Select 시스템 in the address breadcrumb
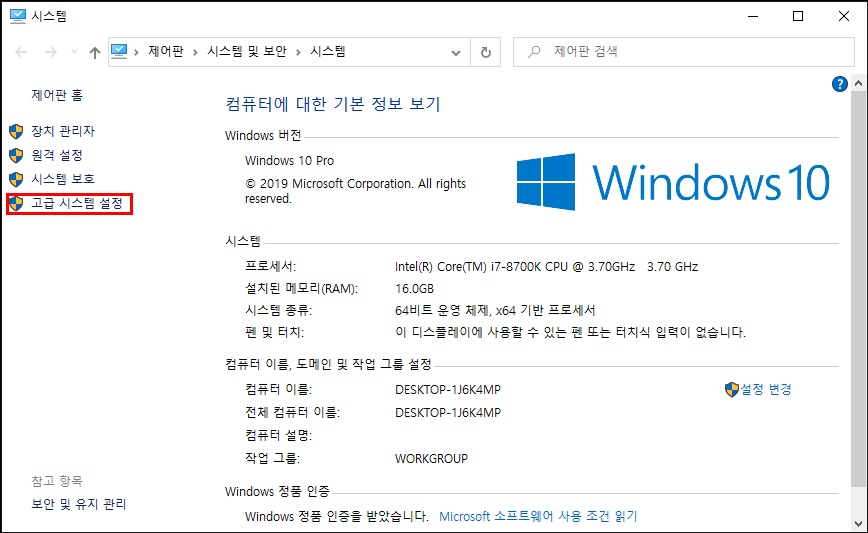The image size is (868, 533). coord(328,51)
